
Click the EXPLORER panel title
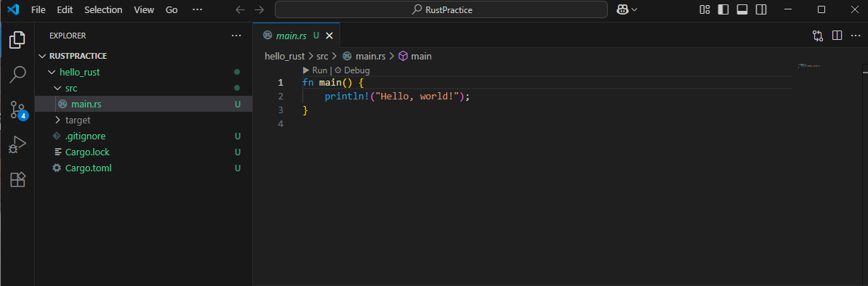(68, 36)
